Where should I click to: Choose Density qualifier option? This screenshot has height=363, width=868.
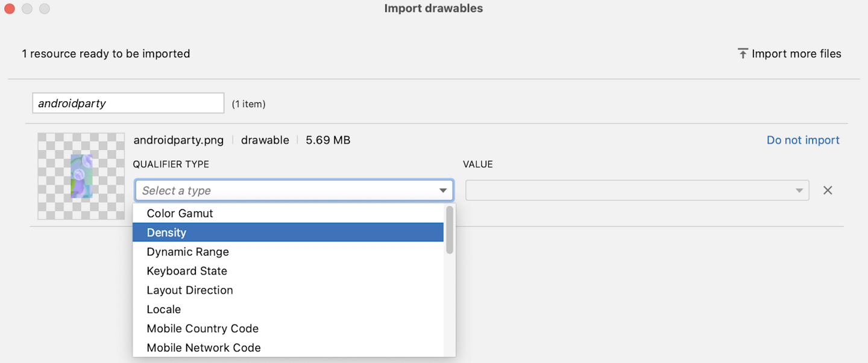click(166, 232)
